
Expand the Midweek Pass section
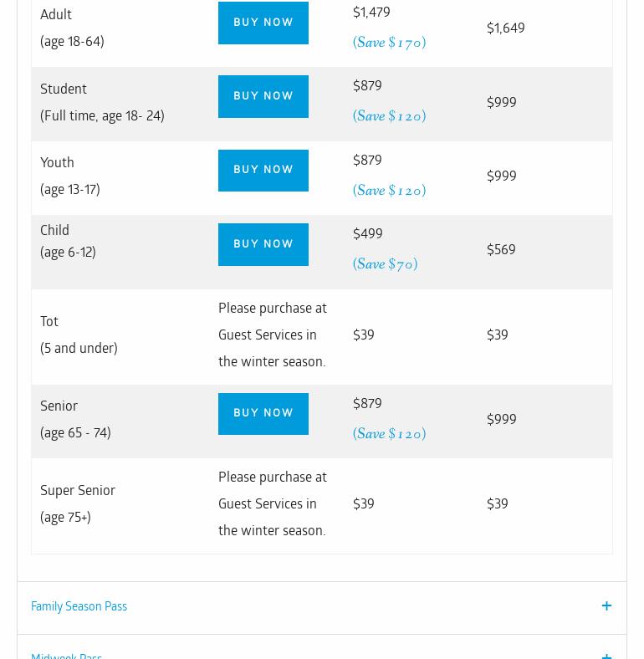[x=67, y=656]
